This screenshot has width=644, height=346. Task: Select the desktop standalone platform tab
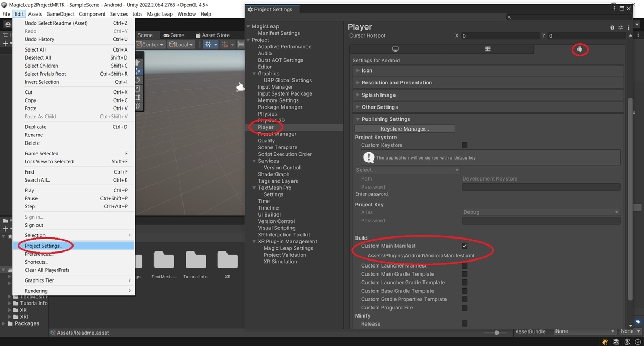tap(396, 49)
